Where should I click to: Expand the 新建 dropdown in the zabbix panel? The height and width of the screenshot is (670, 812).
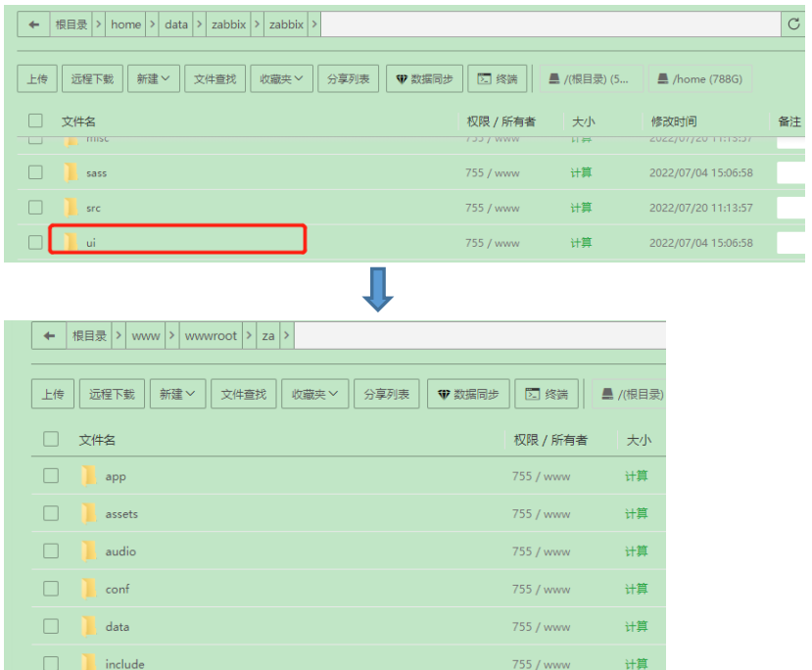(154, 79)
